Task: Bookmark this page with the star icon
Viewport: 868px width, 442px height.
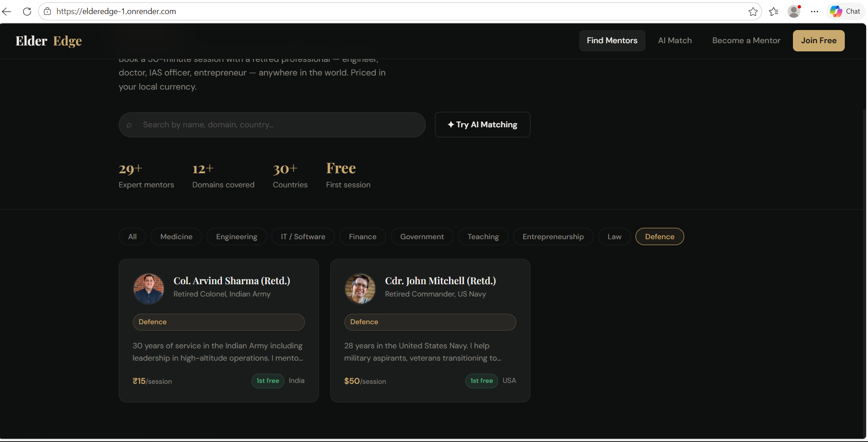Action: 753,11
